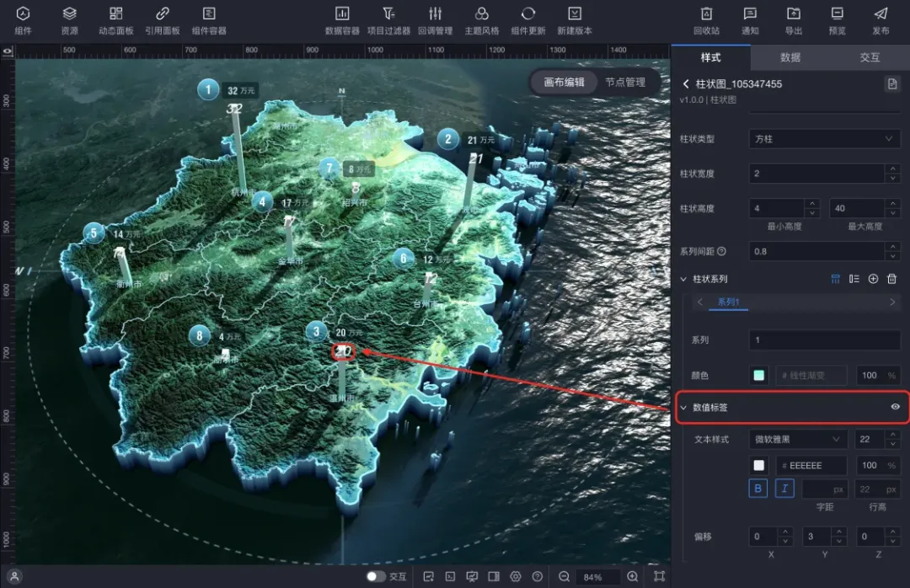Click the 84% zoom level field
Image resolution: width=910 pixels, height=588 pixels.
point(597,576)
